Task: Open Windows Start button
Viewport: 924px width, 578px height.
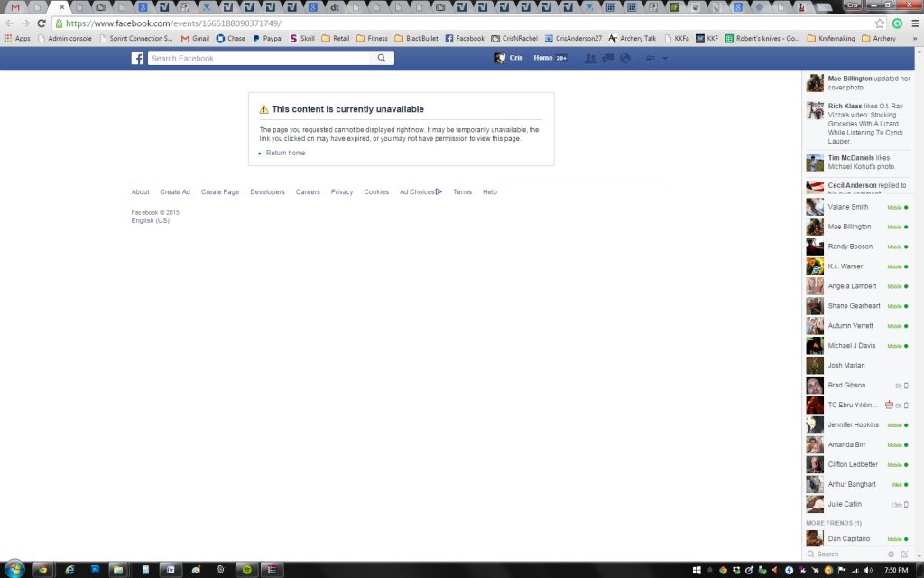Action: [x=14, y=569]
